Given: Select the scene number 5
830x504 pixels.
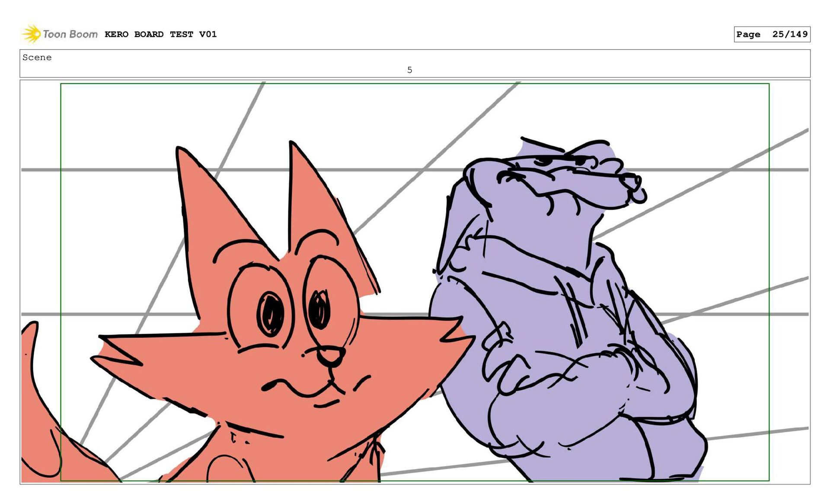Looking at the screenshot, I should 409,70.
